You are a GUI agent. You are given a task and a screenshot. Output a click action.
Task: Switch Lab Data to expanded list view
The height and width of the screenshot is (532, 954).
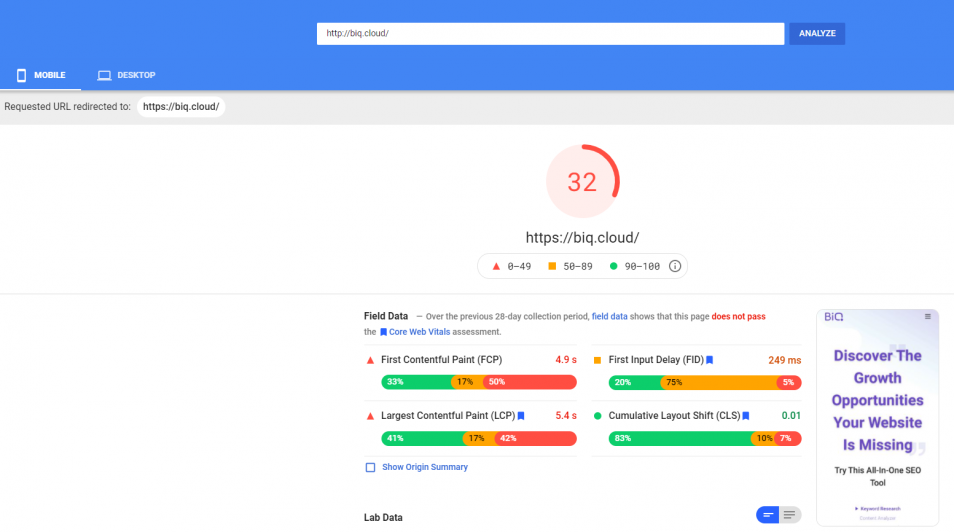(790, 515)
